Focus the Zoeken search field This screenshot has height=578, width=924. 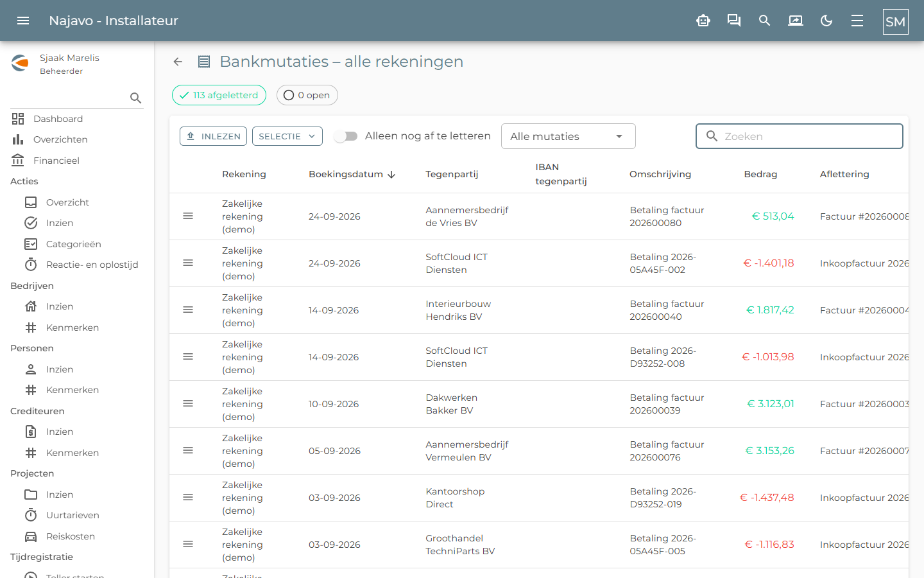point(800,136)
